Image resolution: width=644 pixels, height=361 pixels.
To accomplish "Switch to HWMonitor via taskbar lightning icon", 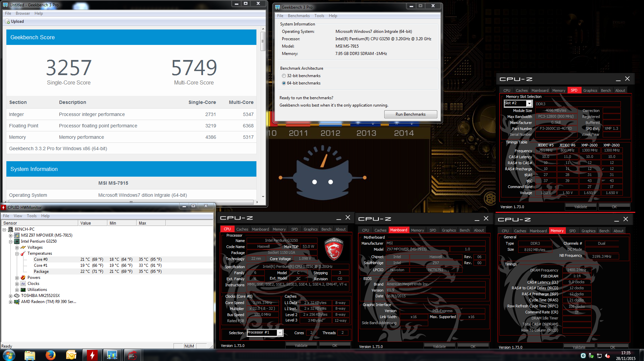I will tap(92, 355).
